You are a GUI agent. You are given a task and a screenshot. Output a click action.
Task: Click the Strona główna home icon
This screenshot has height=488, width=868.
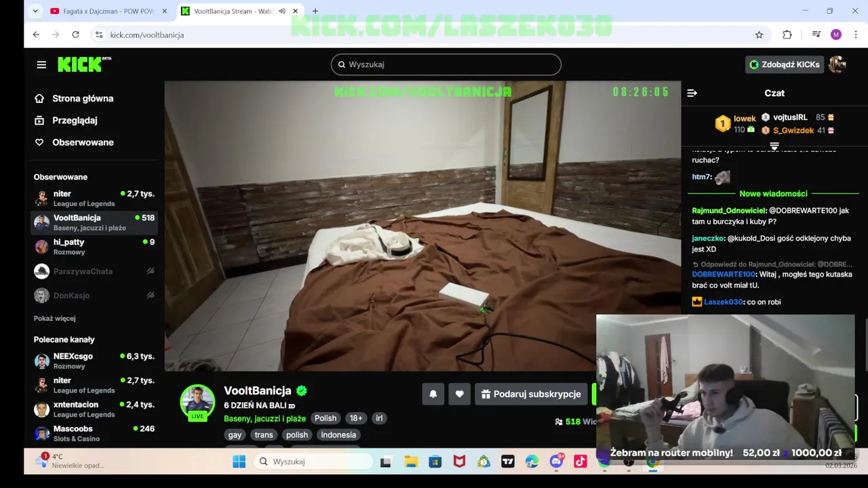click(x=39, y=98)
